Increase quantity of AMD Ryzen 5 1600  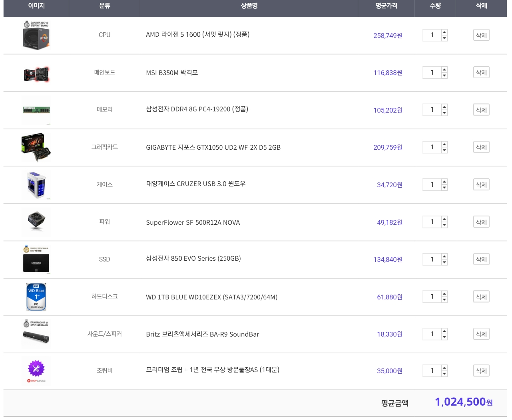pos(444,32)
